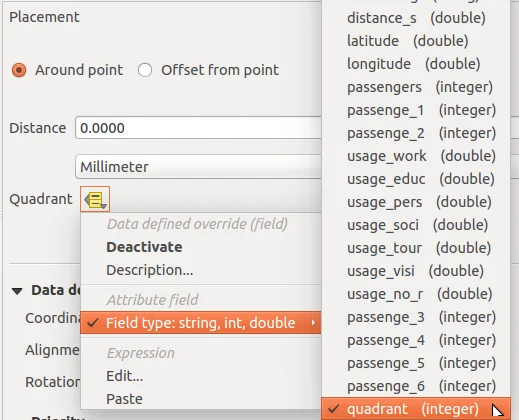
Task: Click the Distance input field
Action: [x=199, y=128]
